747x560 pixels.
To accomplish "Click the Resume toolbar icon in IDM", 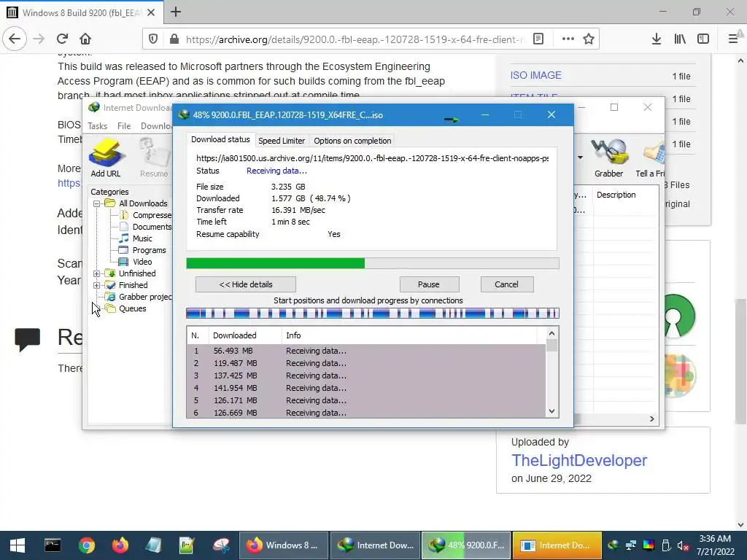I will pos(154,157).
